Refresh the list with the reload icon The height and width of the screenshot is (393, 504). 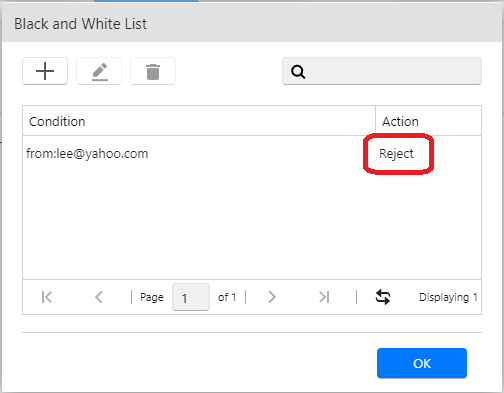pos(383,297)
